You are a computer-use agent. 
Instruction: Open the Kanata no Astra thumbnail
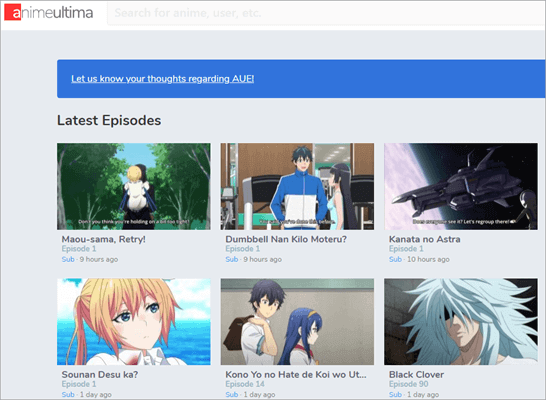point(461,186)
